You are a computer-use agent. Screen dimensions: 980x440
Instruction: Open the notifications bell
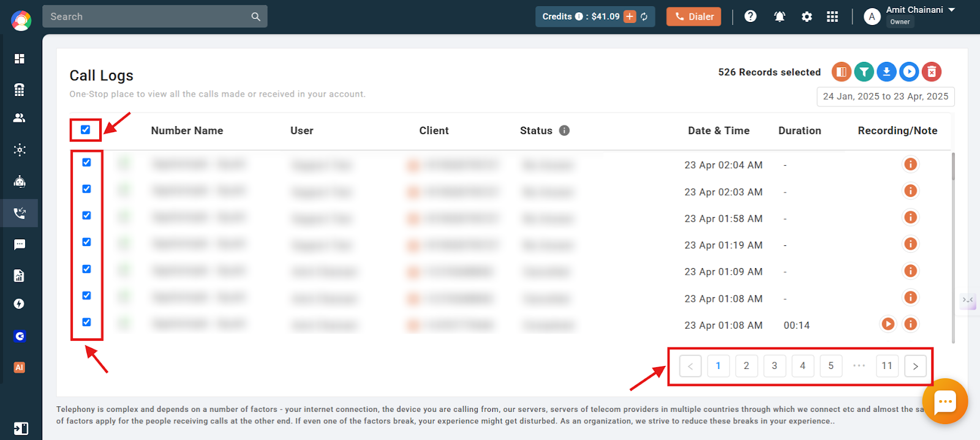pyautogui.click(x=779, y=17)
